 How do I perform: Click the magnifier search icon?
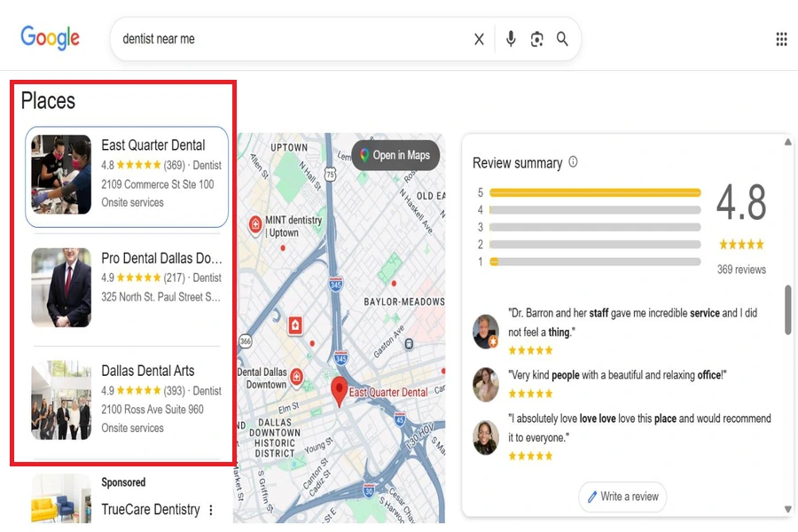click(x=562, y=39)
